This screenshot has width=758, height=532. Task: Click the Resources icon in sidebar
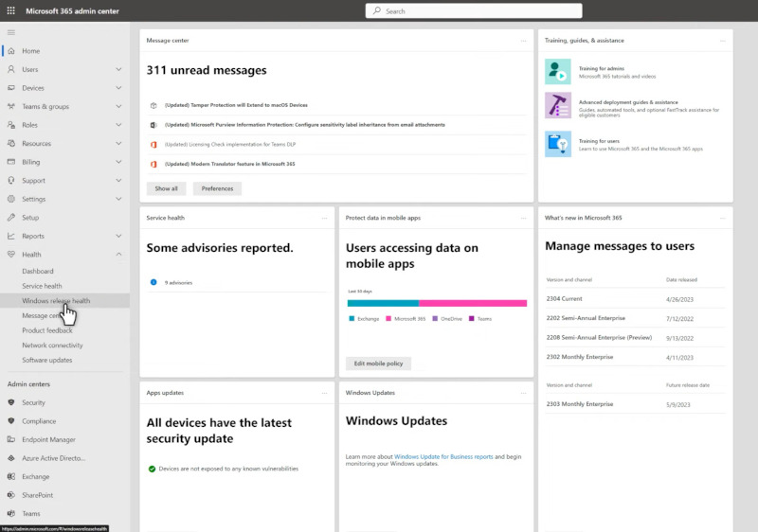pyautogui.click(x=11, y=143)
